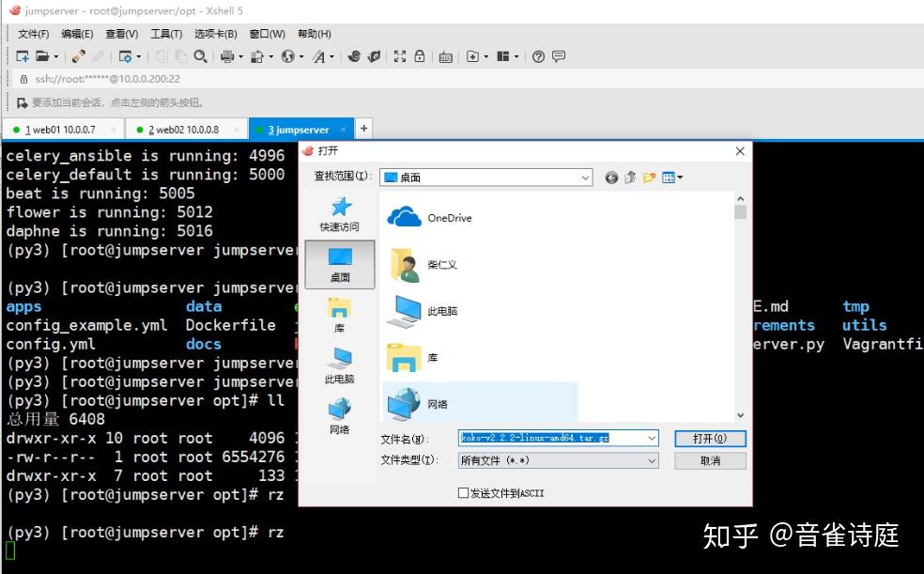Create a new folder using the dialog folder icon

(649, 177)
